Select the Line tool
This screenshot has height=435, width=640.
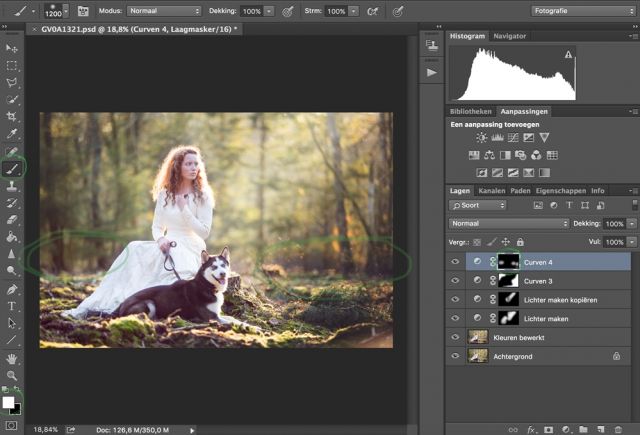[11, 340]
